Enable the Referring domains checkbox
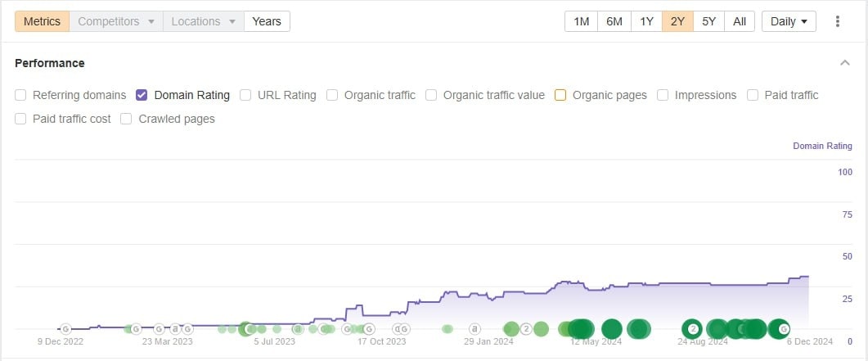Viewport: 868px width, 361px height. coord(20,95)
